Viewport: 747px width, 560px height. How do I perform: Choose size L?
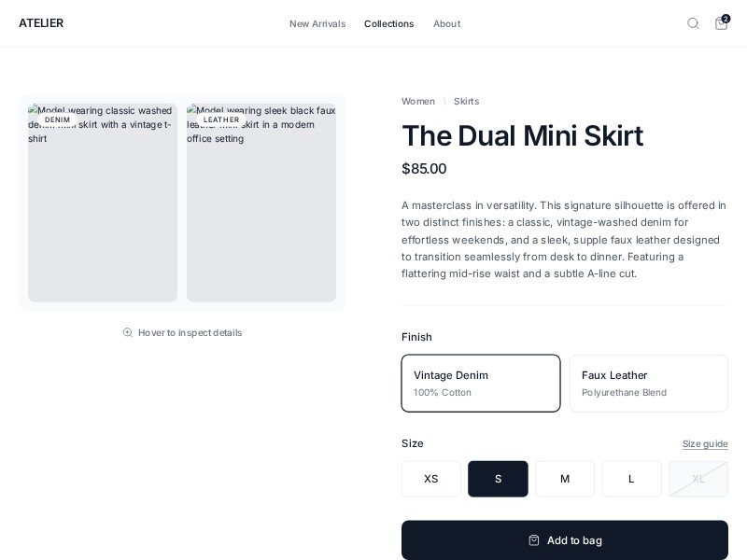(631, 479)
